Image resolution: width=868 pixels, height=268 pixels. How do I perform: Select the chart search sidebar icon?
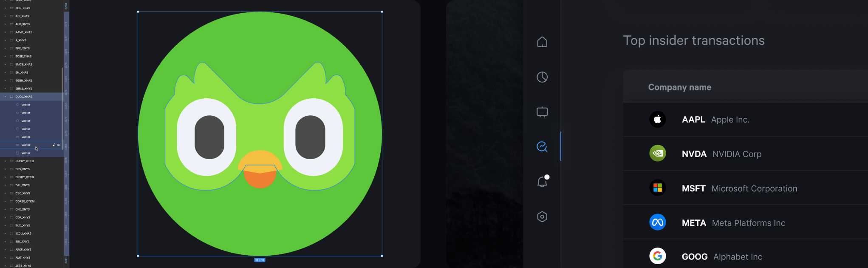point(542,147)
